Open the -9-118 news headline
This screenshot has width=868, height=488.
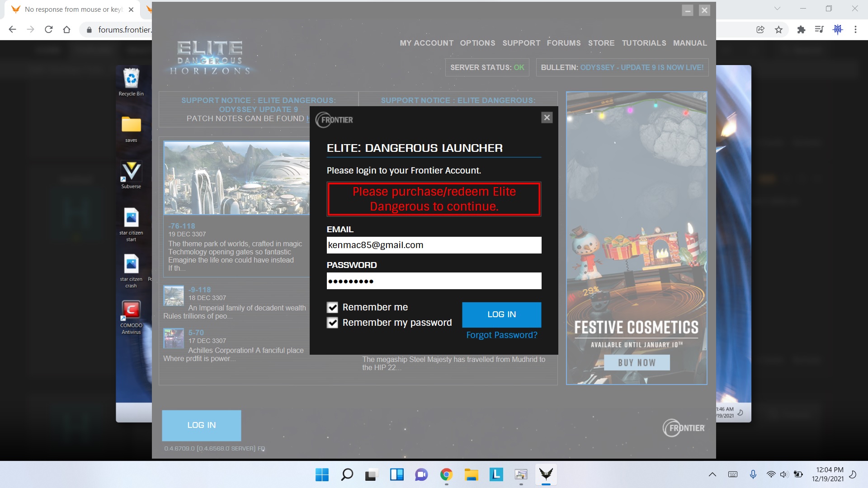[200, 290]
